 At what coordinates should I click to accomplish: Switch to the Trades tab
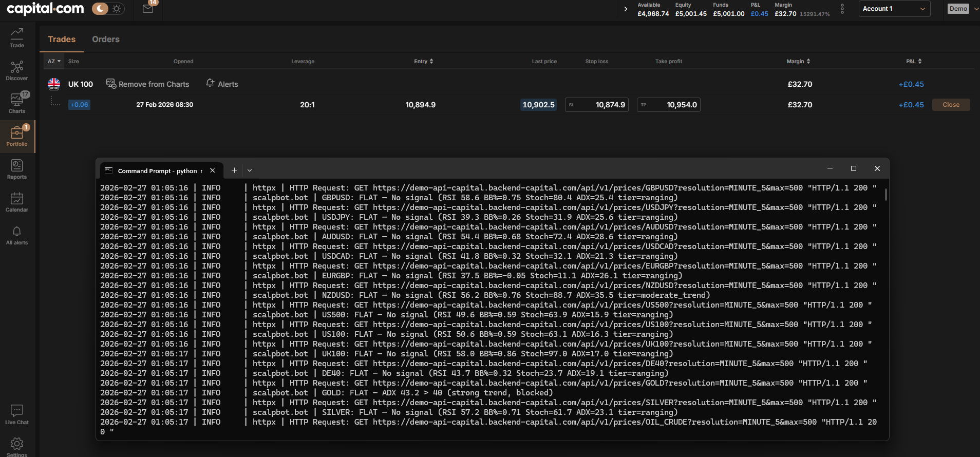(62, 40)
